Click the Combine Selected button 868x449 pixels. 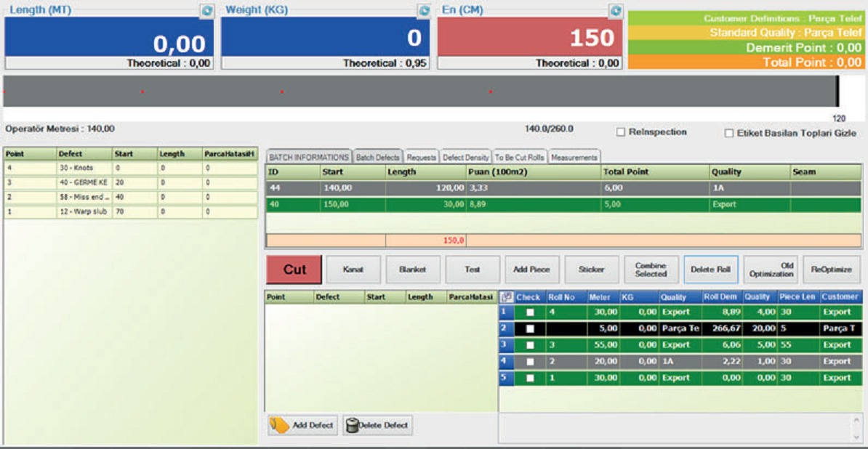pyautogui.click(x=651, y=270)
